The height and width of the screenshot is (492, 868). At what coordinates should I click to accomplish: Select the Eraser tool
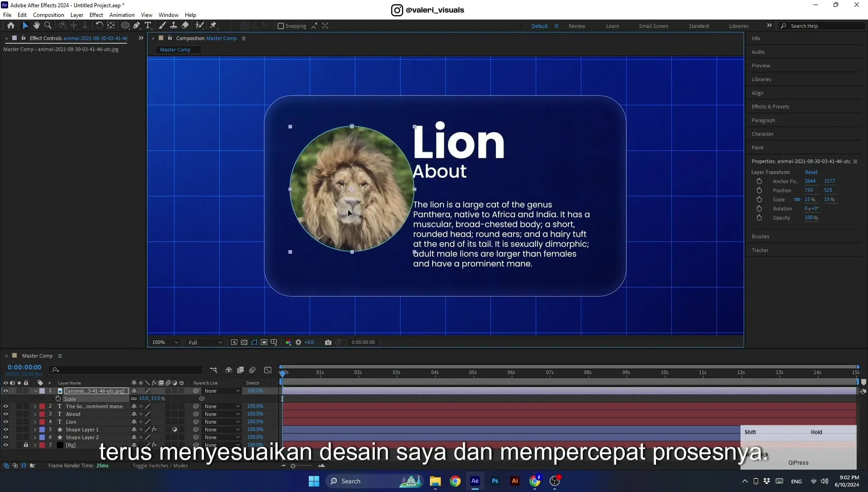[185, 26]
